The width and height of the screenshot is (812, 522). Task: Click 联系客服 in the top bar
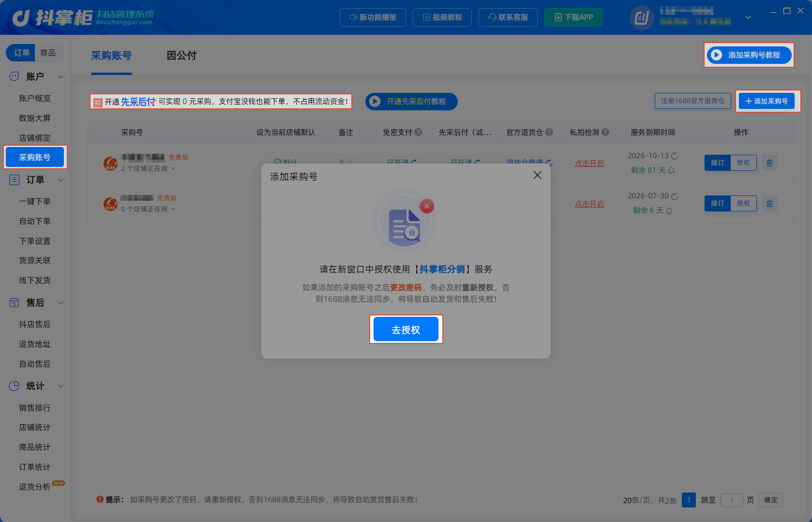point(508,17)
